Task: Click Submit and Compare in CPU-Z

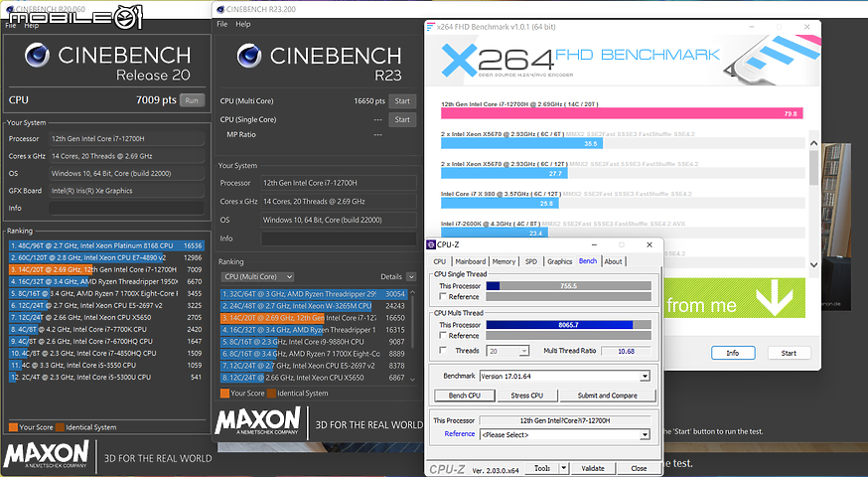Action: click(607, 396)
